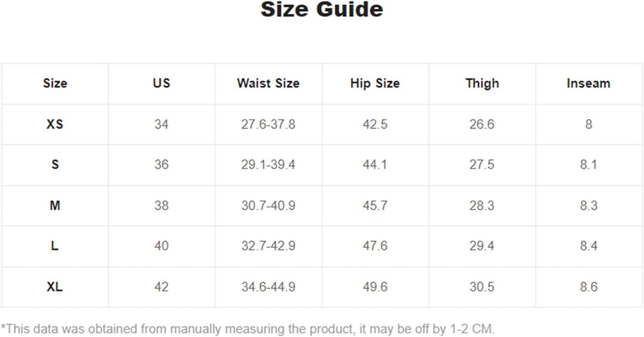Image resolution: width=644 pixels, height=337 pixels.
Task: Select the Waist Size column header
Action: pyautogui.click(x=268, y=83)
